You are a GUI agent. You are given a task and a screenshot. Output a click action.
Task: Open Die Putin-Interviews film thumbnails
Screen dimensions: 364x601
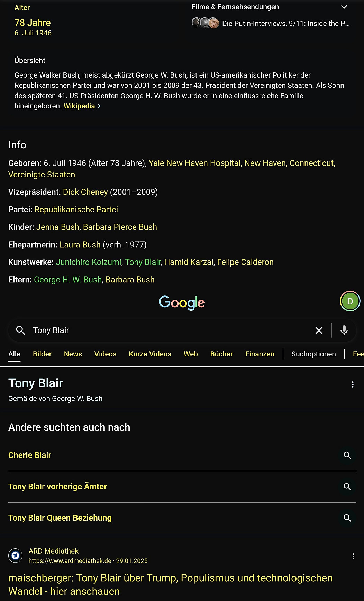(205, 23)
